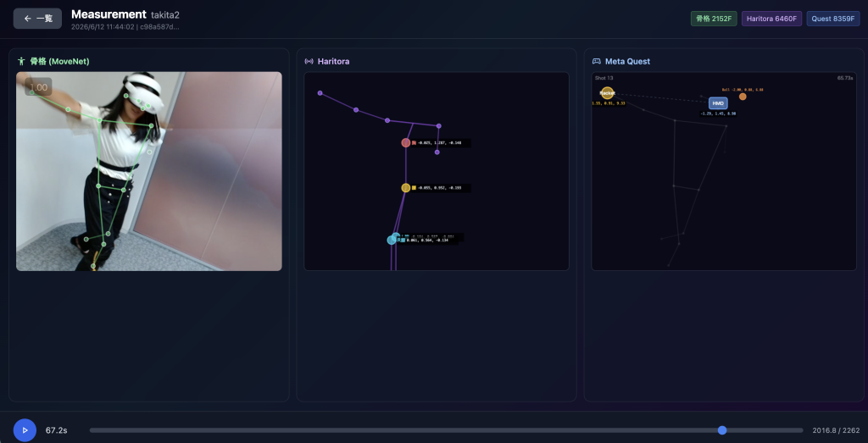Select the yellow hip sensor node in Haritora
This screenshot has width=868, height=443.
406,188
